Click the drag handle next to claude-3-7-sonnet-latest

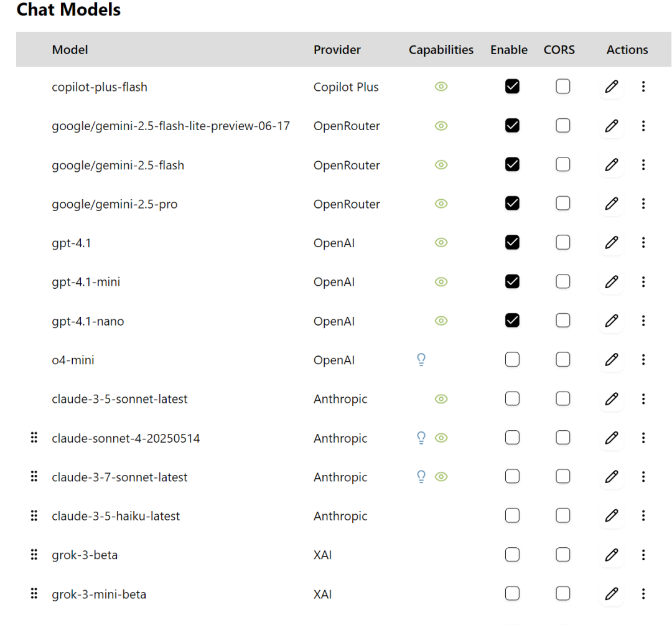point(34,477)
